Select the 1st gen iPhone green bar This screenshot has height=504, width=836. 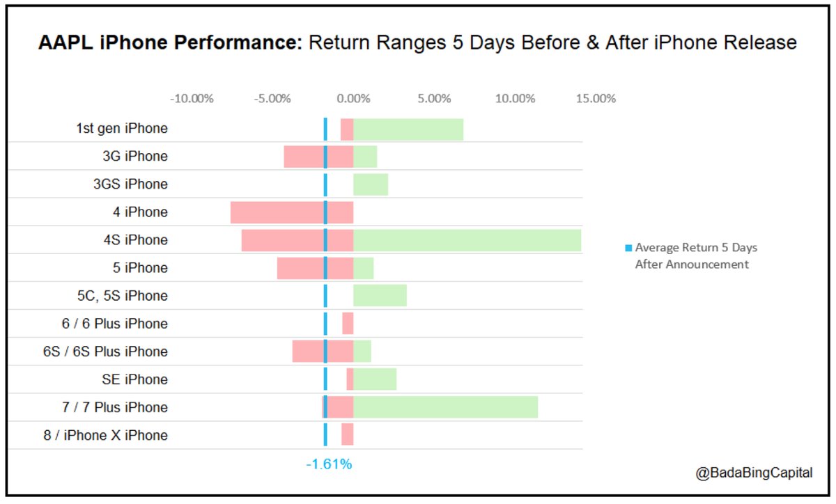point(408,129)
